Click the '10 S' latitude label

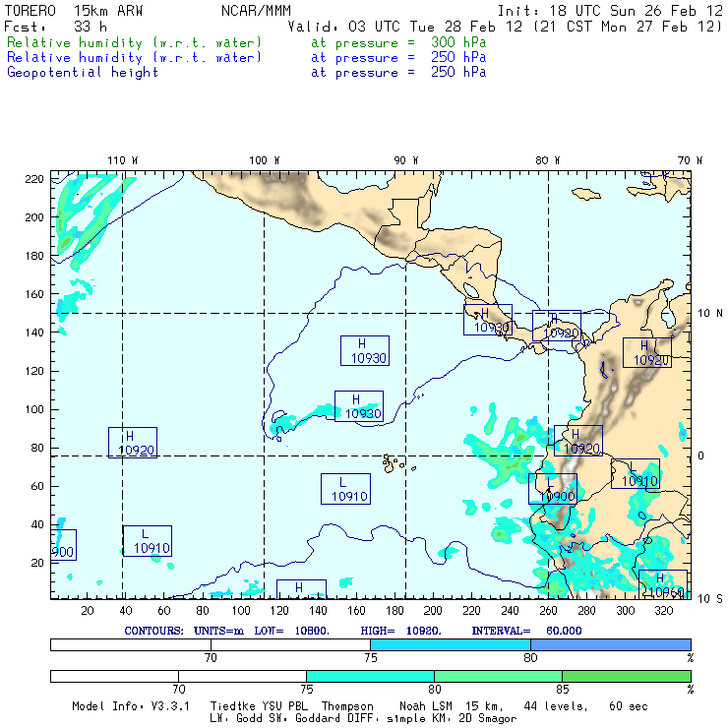pyautogui.click(x=710, y=599)
